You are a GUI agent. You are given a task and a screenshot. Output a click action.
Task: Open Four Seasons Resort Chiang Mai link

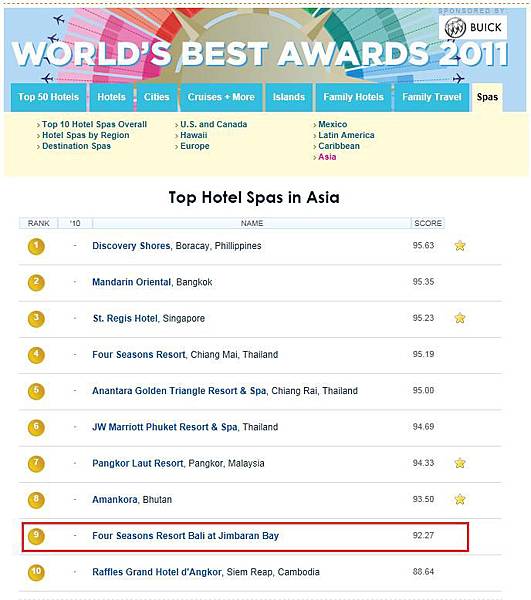click(x=139, y=355)
